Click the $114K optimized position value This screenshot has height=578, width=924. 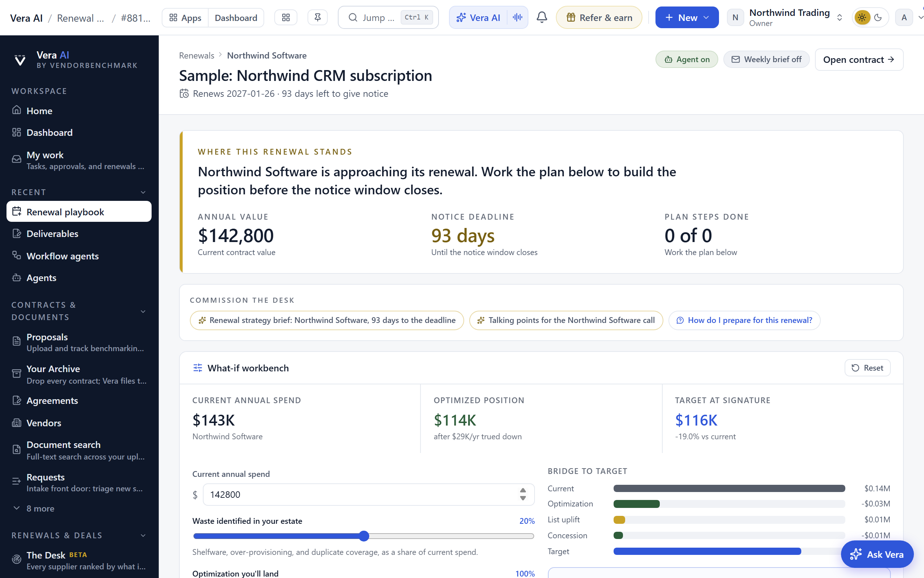click(x=455, y=420)
